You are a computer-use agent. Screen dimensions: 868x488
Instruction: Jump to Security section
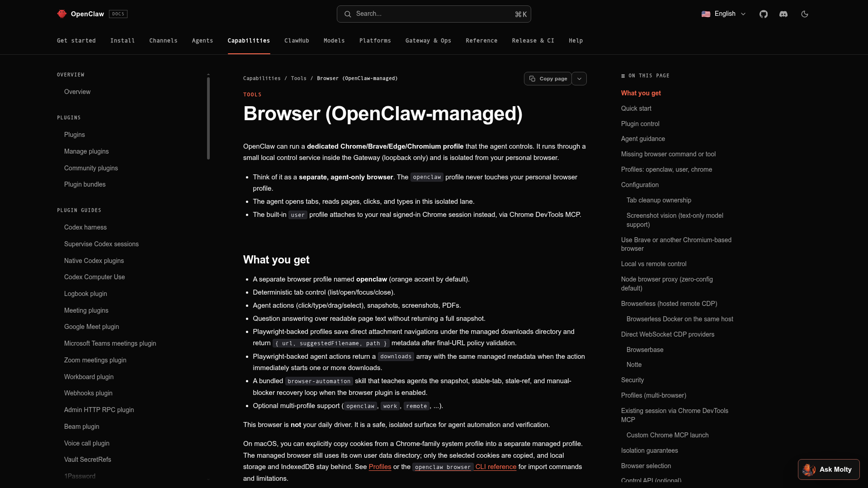click(x=632, y=380)
